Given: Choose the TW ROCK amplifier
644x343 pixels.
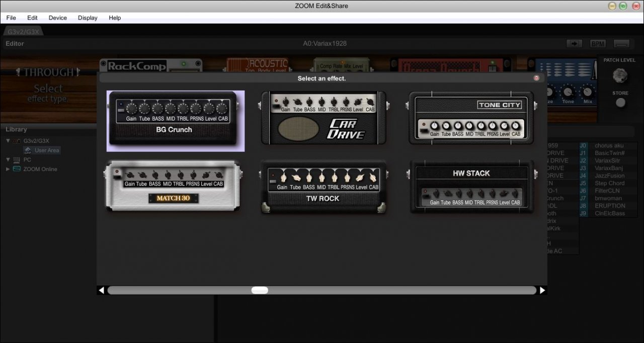Looking at the screenshot, I should [323, 187].
